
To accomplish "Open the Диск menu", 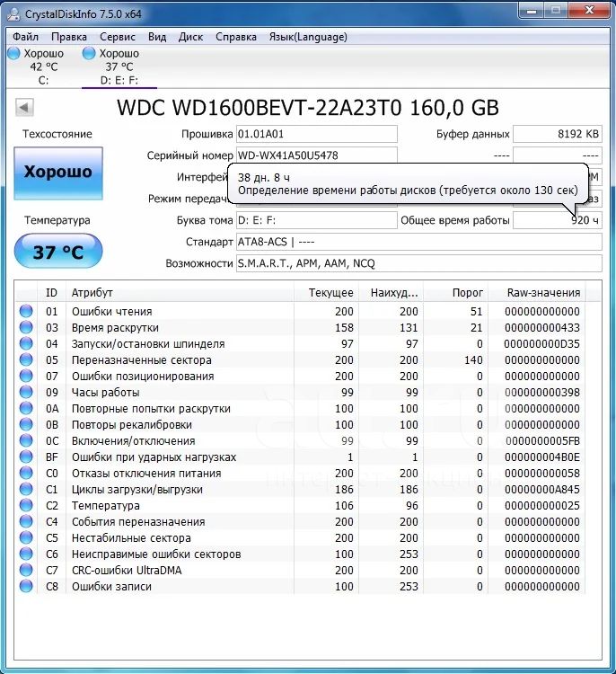I will coord(190,37).
